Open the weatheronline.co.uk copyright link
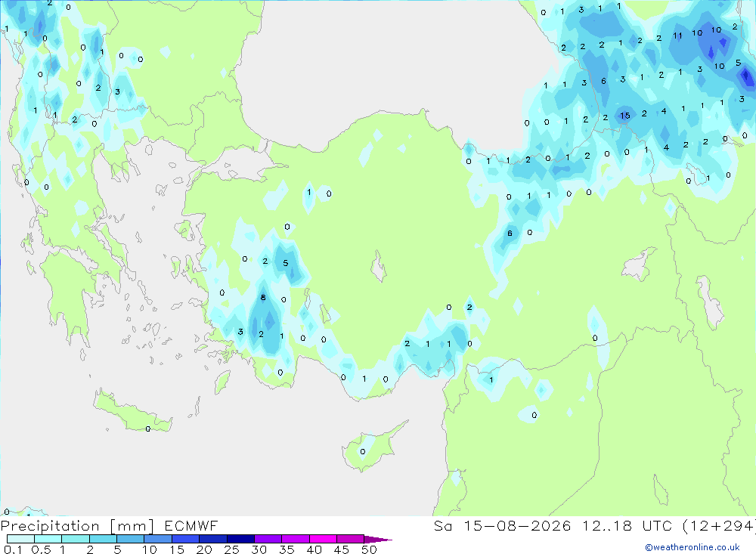The height and width of the screenshot is (554, 756). pyautogui.click(x=692, y=547)
